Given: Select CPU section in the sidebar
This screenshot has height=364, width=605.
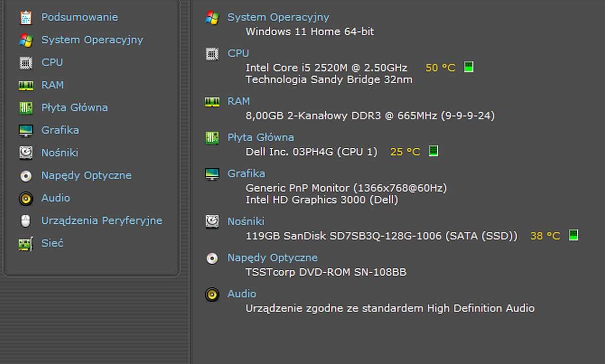Looking at the screenshot, I should 52,63.
